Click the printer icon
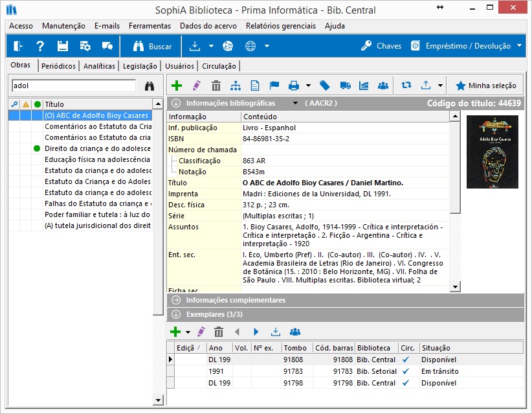 294,86
